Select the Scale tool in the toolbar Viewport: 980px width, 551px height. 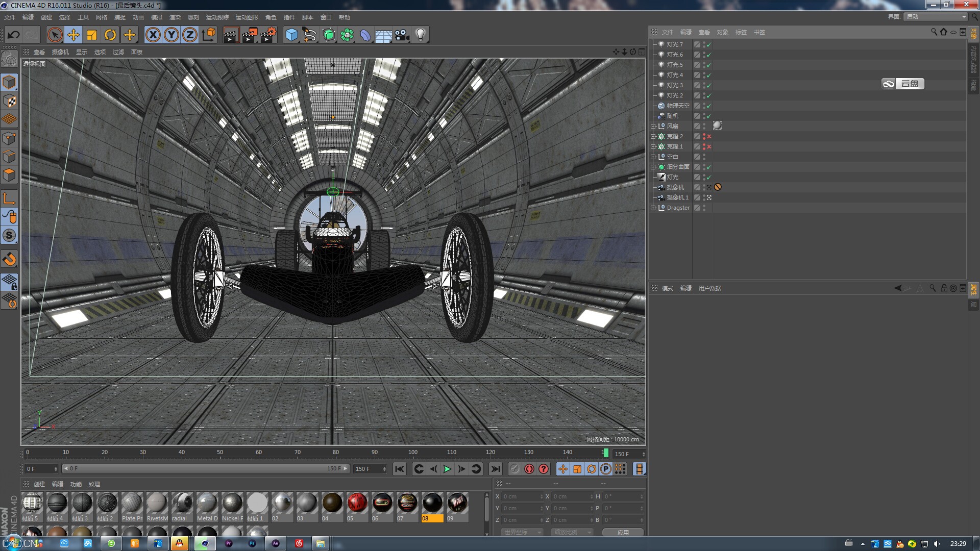(x=92, y=35)
